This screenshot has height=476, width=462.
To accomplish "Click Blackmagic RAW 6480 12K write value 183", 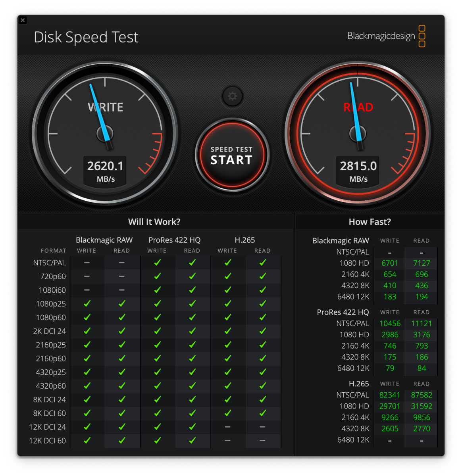I will pyautogui.click(x=390, y=297).
